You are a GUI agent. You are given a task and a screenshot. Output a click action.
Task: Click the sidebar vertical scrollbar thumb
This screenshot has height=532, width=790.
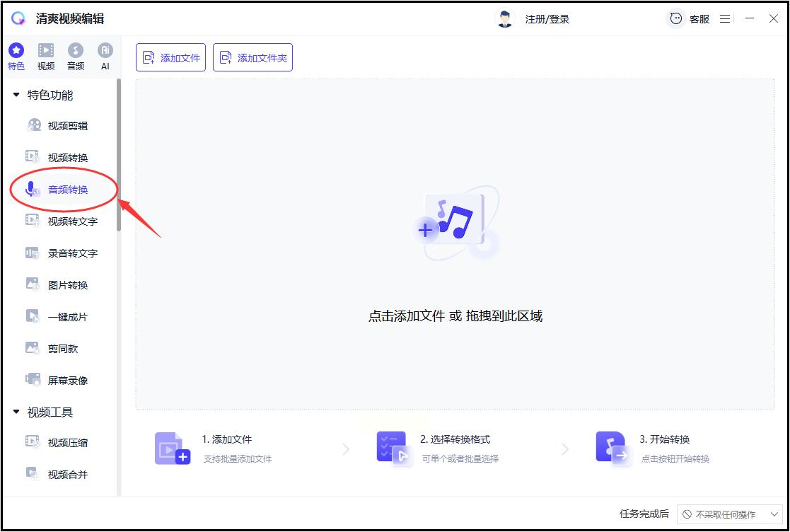coord(119,155)
